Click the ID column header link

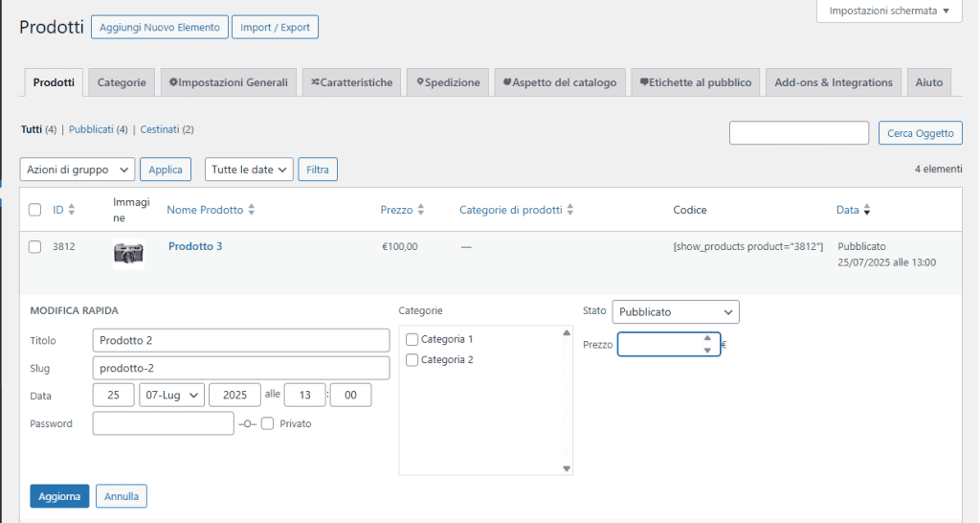pos(58,210)
